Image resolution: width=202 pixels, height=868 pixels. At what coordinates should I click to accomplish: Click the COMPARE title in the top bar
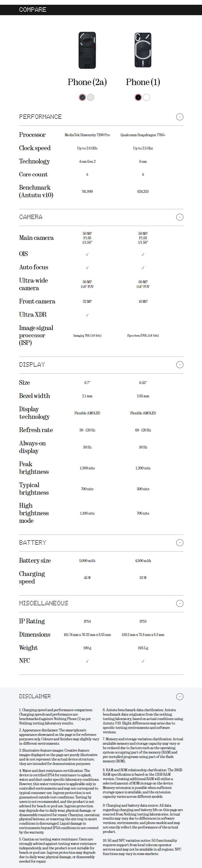tap(33, 9)
